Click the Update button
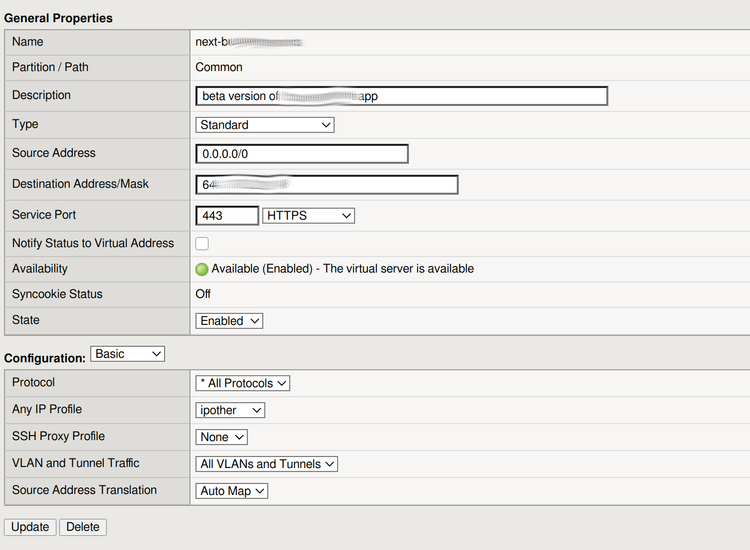 click(x=30, y=527)
